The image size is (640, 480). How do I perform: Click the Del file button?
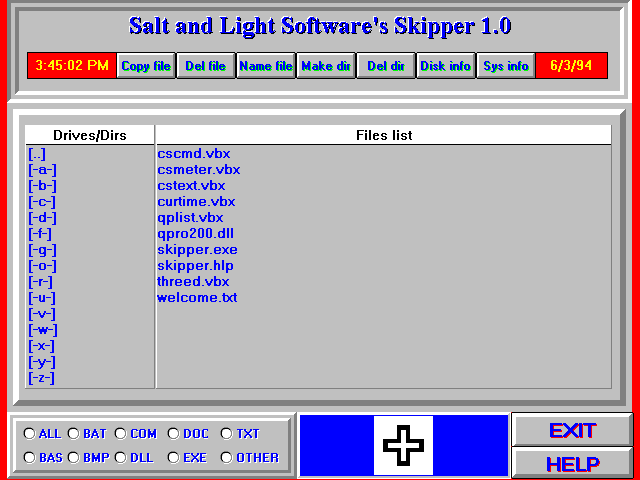point(206,66)
